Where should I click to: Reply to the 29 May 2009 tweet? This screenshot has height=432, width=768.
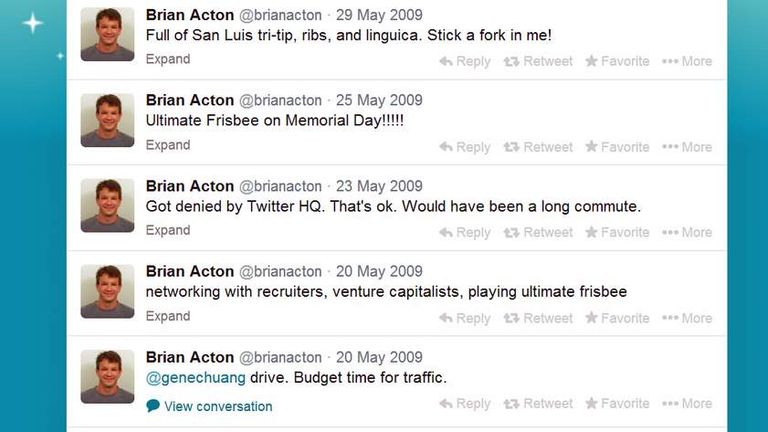pos(465,61)
